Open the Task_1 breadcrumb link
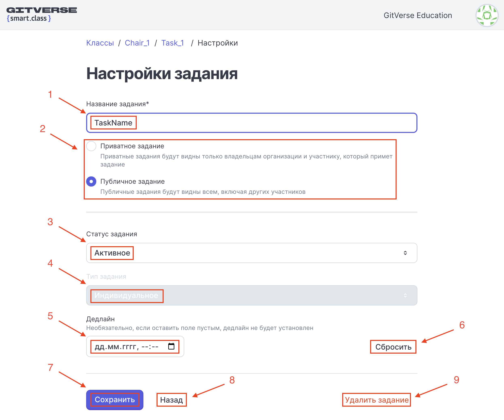The width and height of the screenshot is (504, 420). coord(172,43)
